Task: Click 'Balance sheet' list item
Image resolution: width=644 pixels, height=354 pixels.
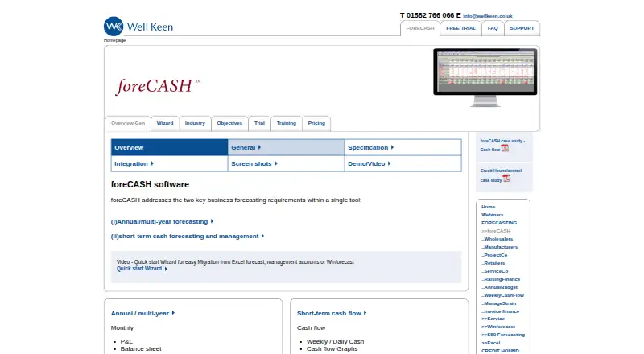Action: click(x=141, y=349)
